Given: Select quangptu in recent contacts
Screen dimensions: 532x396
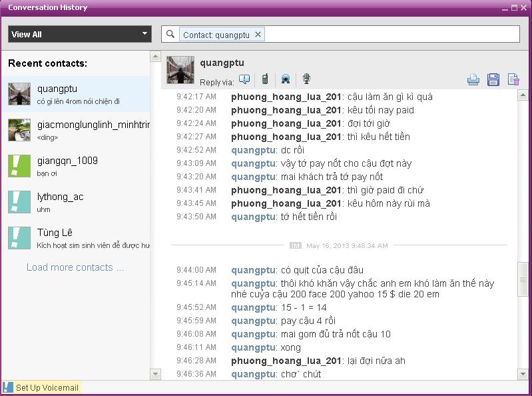Looking at the screenshot, I should (76, 94).
